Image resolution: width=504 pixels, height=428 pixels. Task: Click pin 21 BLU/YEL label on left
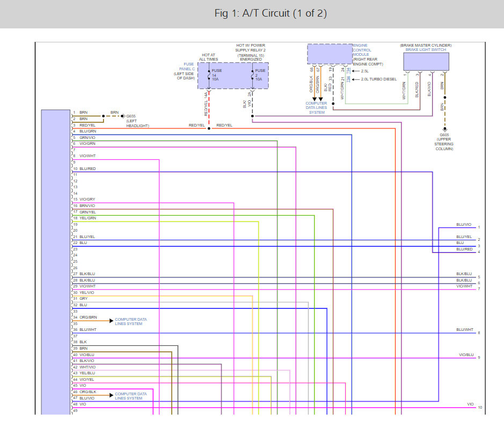(x=87, y=237)
